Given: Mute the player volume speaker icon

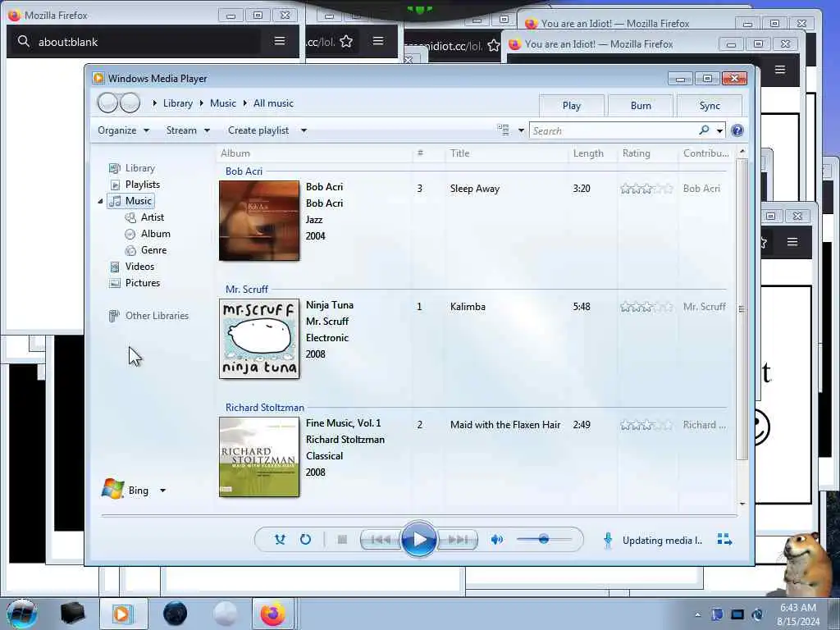Looking at the screenshot, I should 496,540.
